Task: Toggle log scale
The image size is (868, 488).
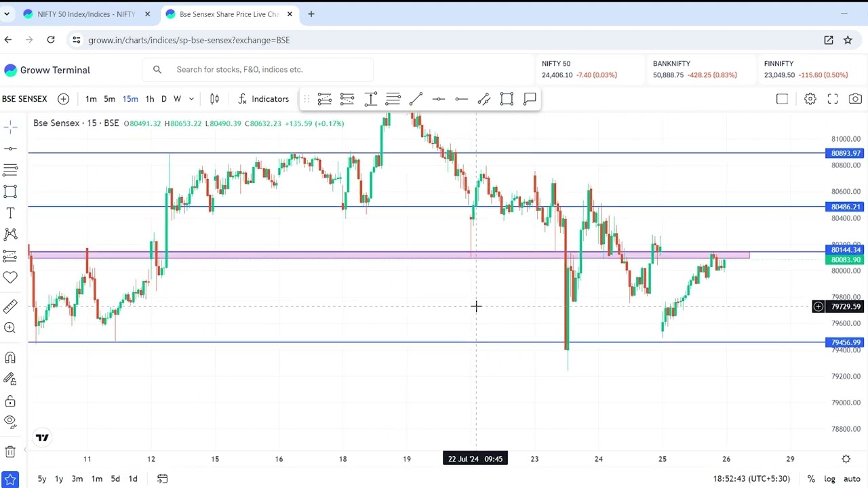Action: [829, 479]
